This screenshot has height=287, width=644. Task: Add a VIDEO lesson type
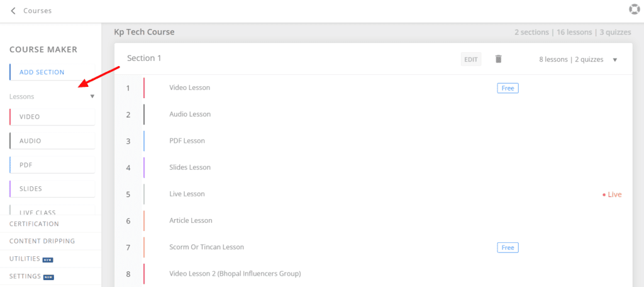(52, 117)
